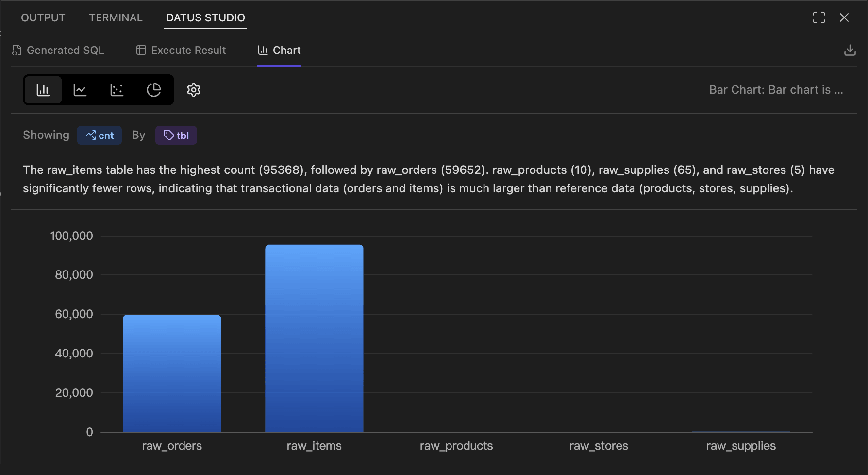Select the DATUS STUDIO tab
Viewport: 868px width, 475px height.
[205, 17]
